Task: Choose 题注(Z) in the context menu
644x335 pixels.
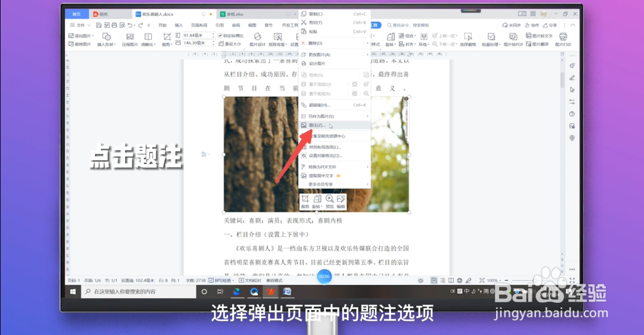Action: (x=335, y=125)
